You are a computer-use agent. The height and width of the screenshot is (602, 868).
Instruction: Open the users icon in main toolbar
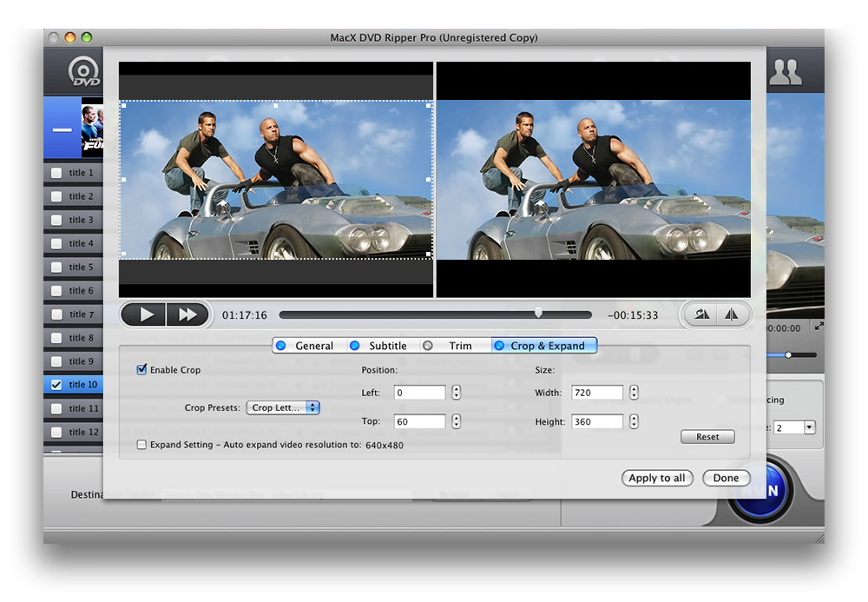coord(785,72)
